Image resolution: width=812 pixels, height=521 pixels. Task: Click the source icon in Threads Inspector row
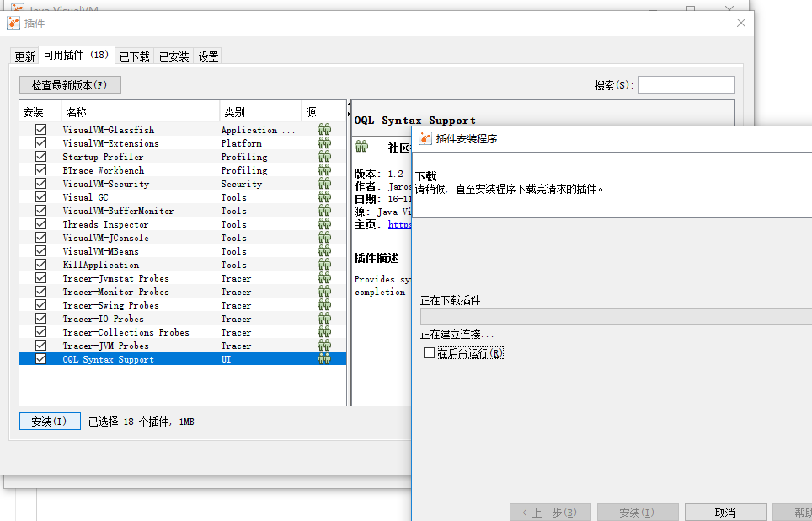[324, 224]
